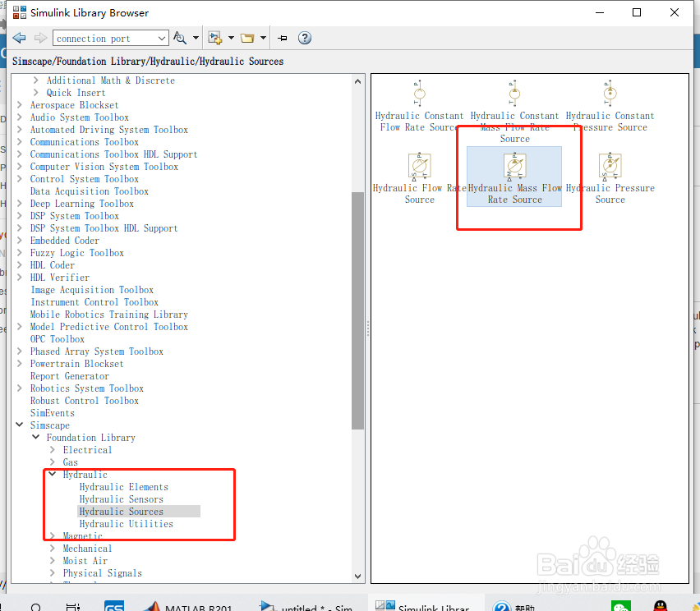Select Hydraulic Constant Mass Flow Rate Source block
Screen dimensions: 700x611
tap(514, 112)
